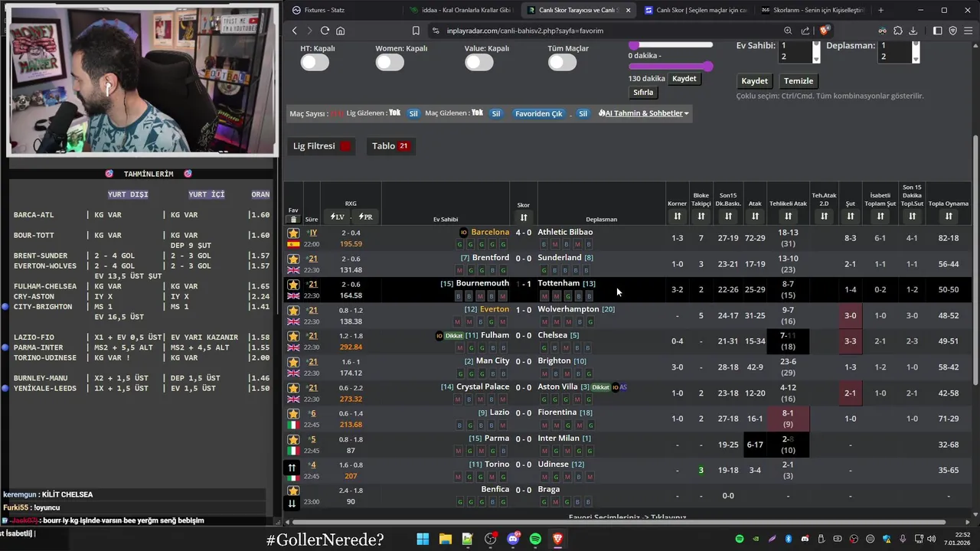Image resolution: width=980 pixels, height=551 pixels.
Task: Click the LV lightning sort button
Action: tap(337, 217)
